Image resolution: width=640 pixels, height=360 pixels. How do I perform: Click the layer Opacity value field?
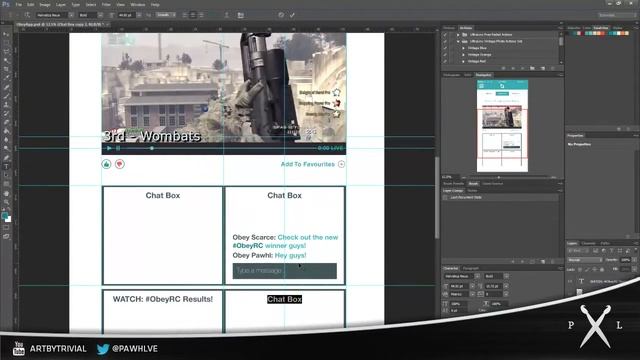pos(625,260)
